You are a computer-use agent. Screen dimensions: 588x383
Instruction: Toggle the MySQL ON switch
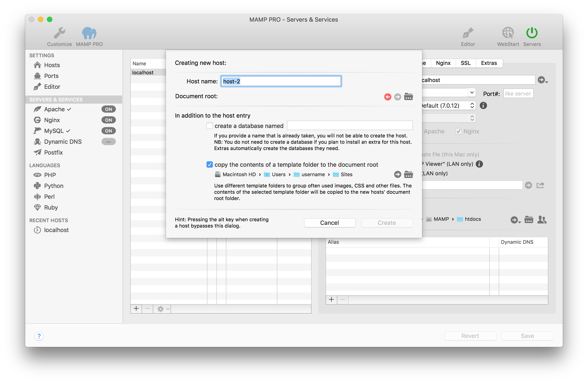point(108,131)
